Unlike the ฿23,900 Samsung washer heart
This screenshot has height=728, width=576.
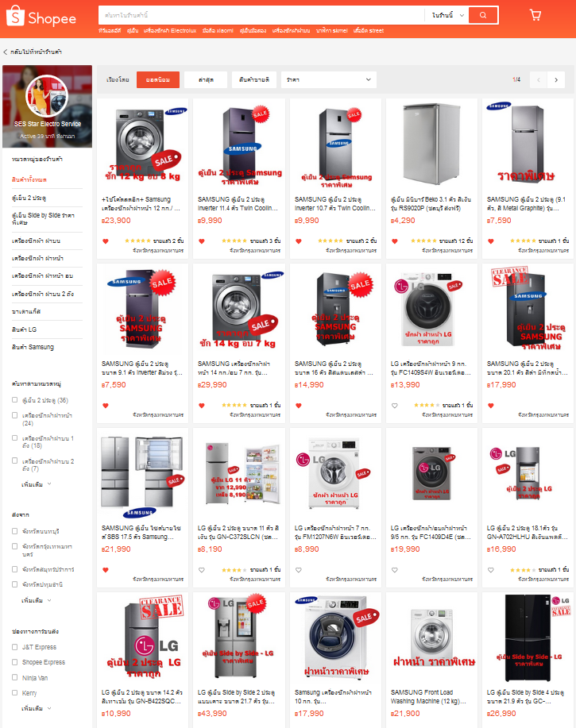tap(106, 241)
